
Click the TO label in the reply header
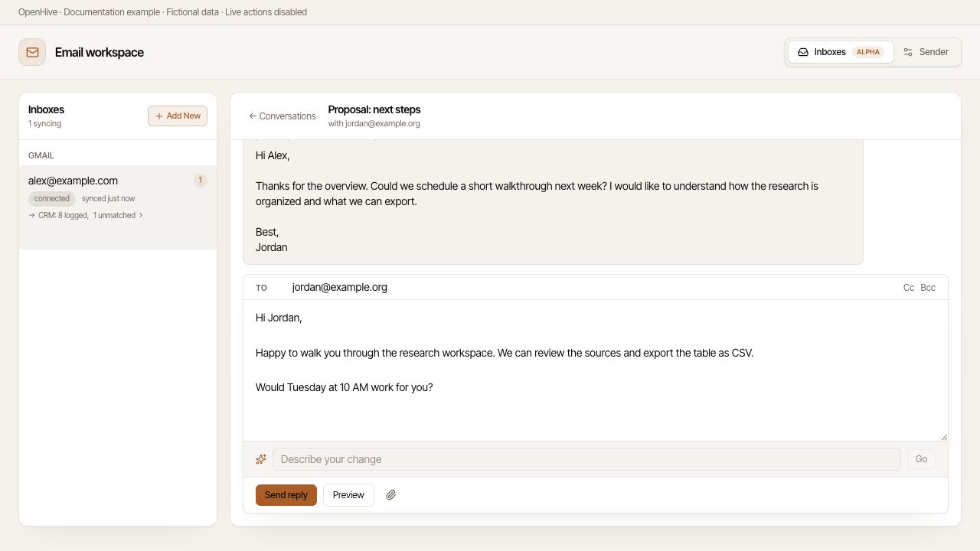tap(261, 288)
